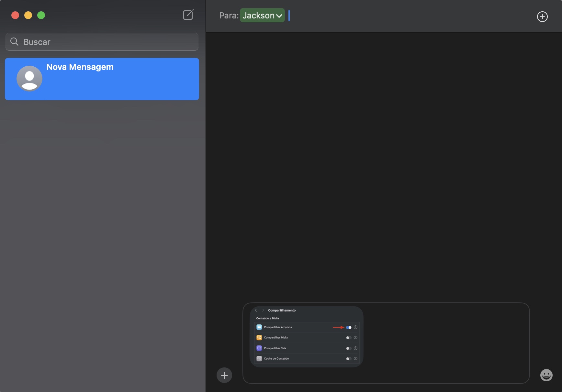Viewport: 562px width, 392px height.
Task: Click the magnifying glass search icon
Action: coord(14,42)
